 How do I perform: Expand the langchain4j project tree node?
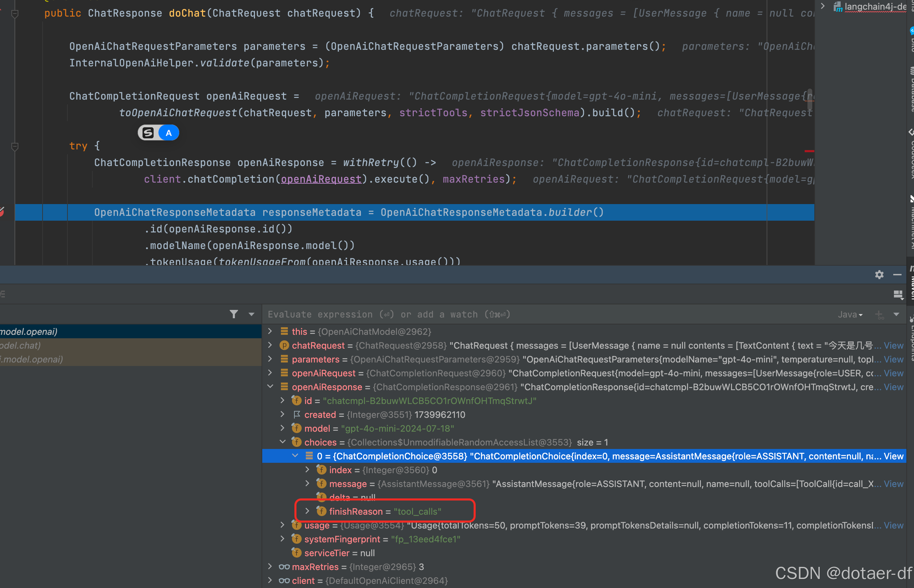pyautogui.click(x=823, y=6)
